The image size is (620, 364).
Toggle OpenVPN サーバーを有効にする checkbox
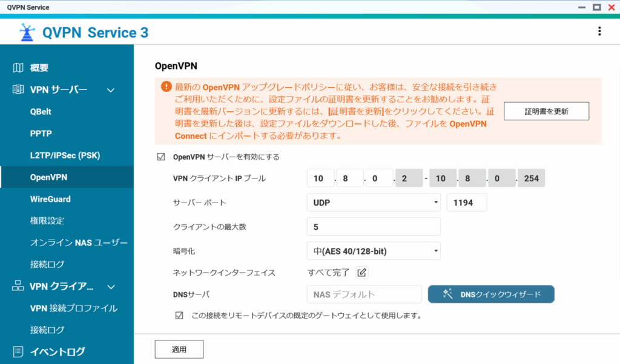click(x=161, y=157)
